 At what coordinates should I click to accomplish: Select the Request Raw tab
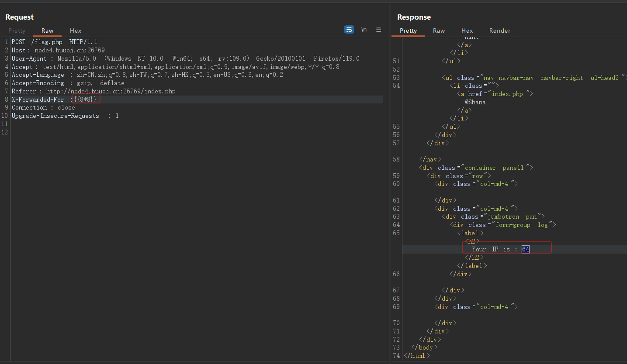48,31
